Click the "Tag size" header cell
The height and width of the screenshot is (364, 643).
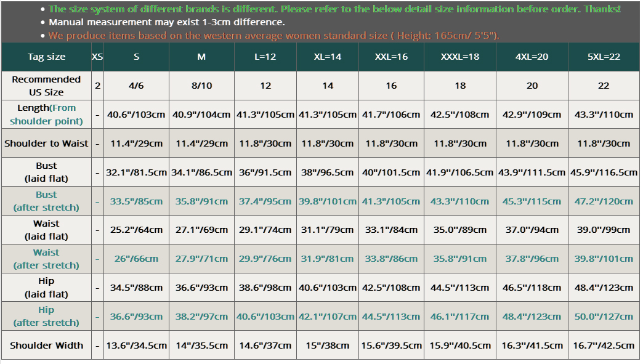[x=46, y=57]
